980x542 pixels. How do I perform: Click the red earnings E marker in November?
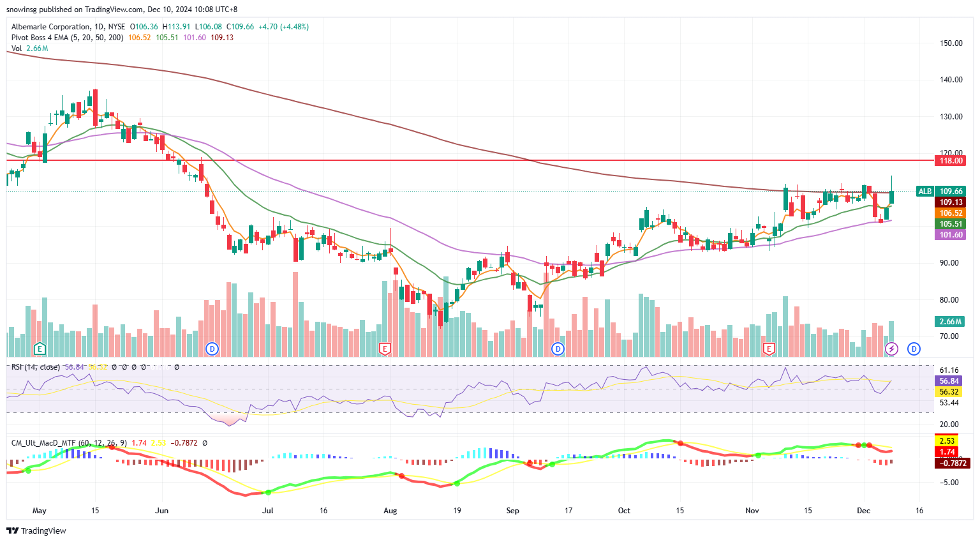click(769, 349)
